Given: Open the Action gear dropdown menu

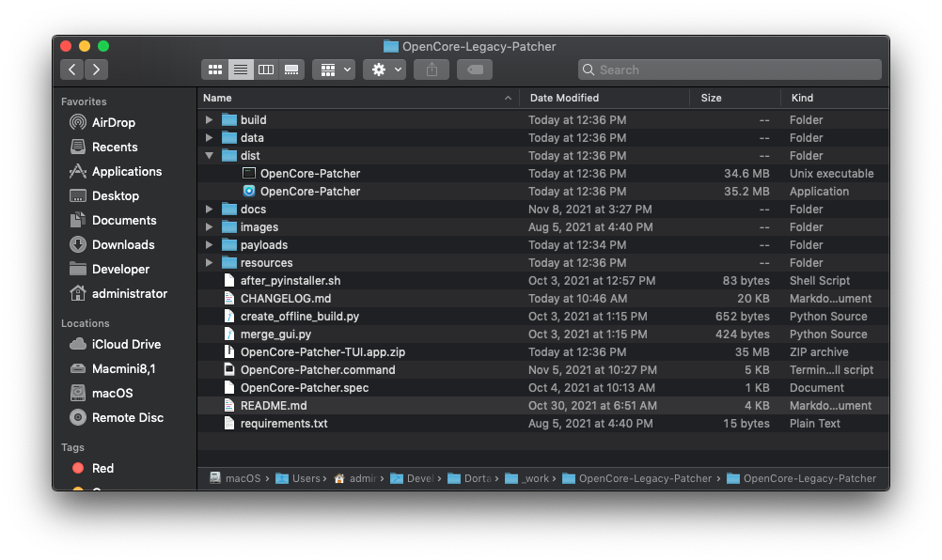Looking at the screenshot, I should click(385, 70).
